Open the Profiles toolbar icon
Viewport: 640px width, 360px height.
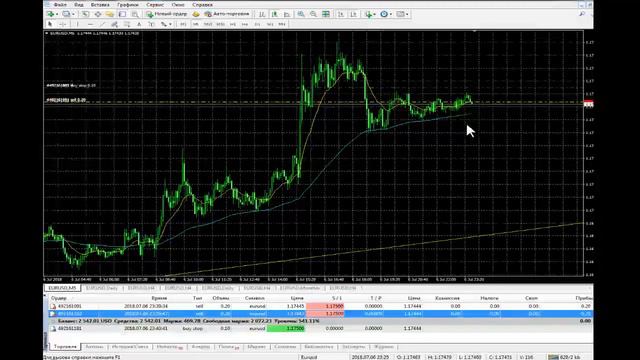(66, 14)
